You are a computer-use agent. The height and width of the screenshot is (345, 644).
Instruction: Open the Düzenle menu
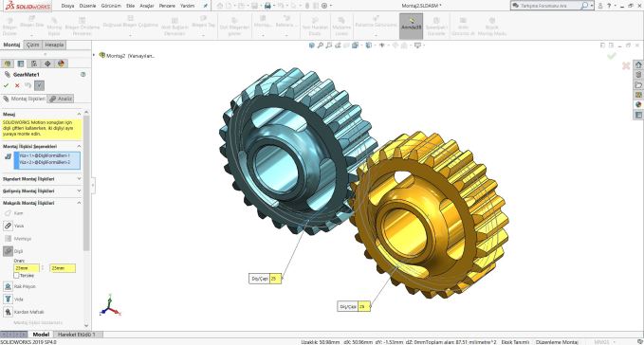[x=87, y=6]
